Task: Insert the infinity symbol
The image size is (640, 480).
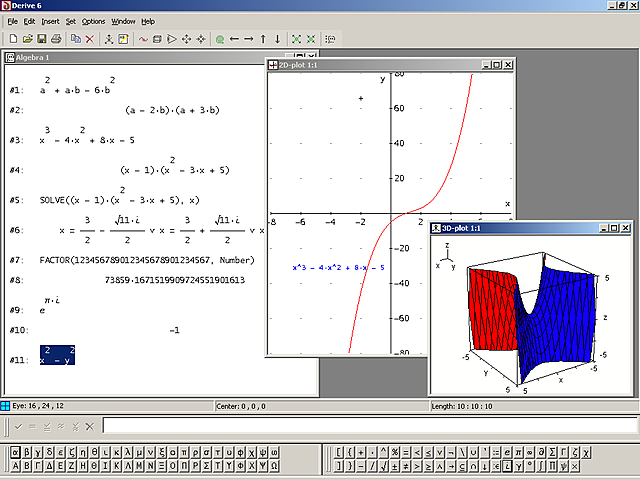Action: [x=530, y=452]
